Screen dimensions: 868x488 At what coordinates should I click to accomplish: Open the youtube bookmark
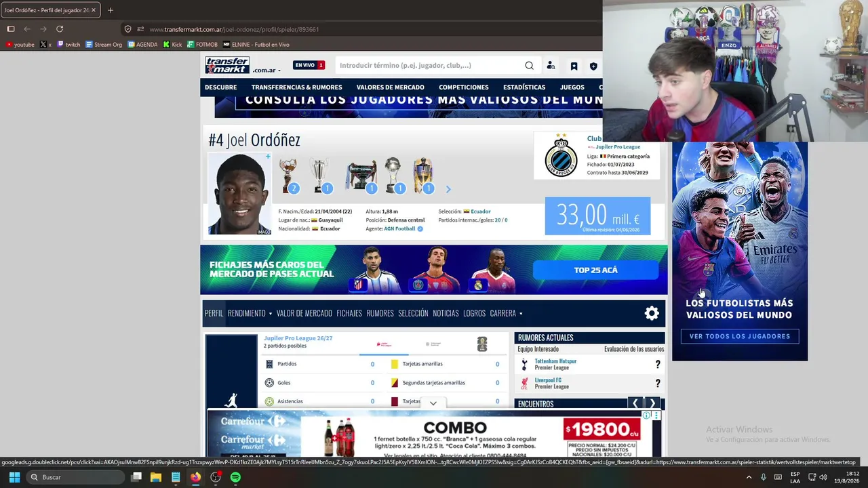[x=20, y=45]
